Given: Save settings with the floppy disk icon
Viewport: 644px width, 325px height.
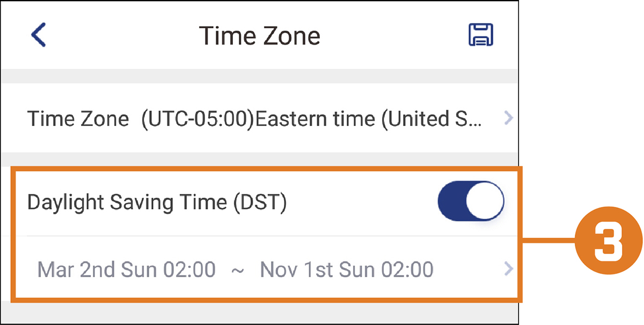Looking at the screenshot, I should 481,35.
